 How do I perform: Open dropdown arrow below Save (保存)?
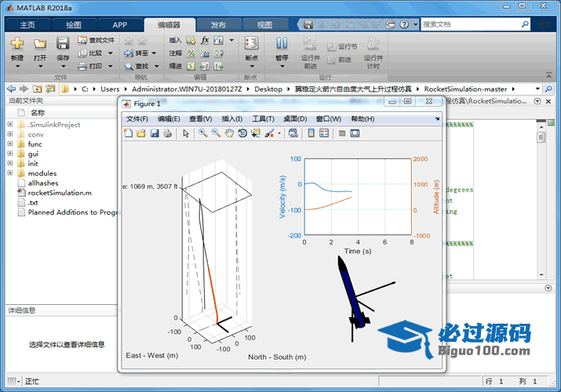click(x=63, y=66)
